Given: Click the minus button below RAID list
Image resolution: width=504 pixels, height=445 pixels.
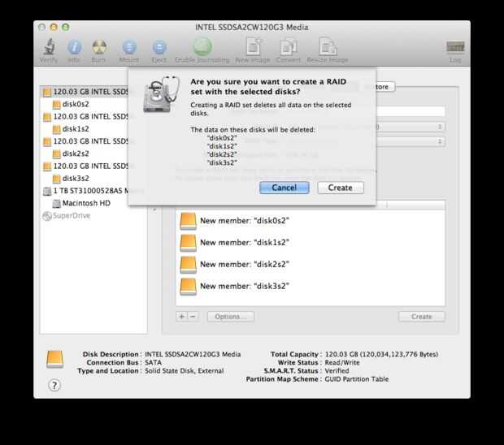Looking at the screenshot, I should pyautogui.click(x=193, y=317).
